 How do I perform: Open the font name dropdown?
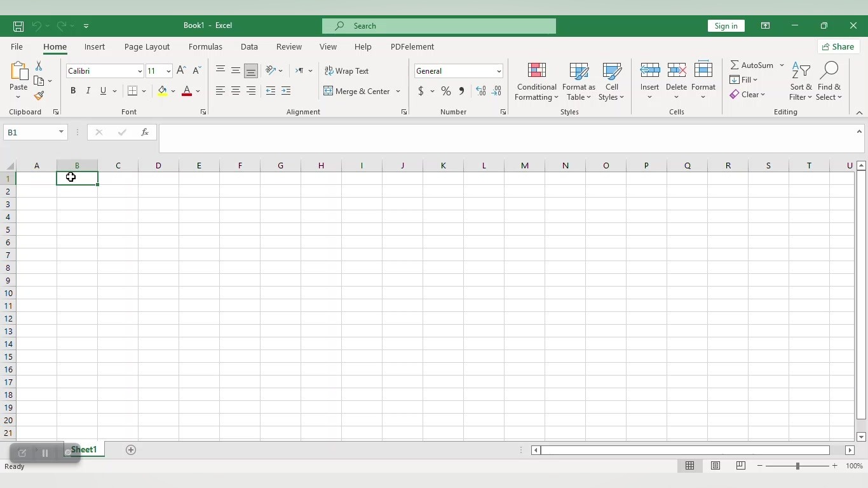click(140, 71)
